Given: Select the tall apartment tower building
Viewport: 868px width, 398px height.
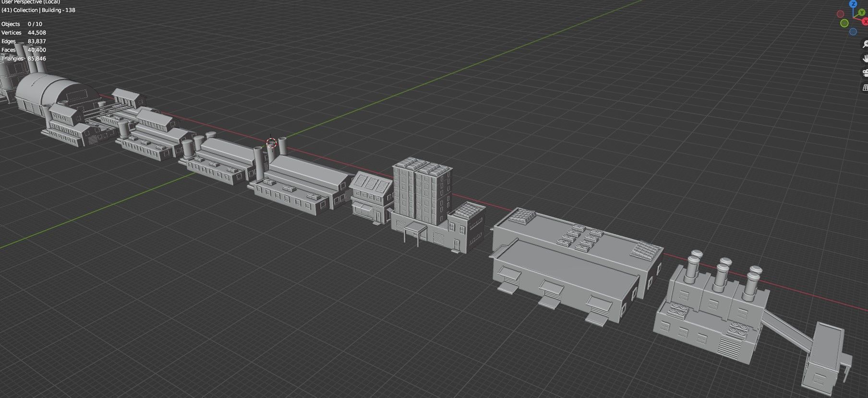Looking at the screenshot, I should pos(422,192).
